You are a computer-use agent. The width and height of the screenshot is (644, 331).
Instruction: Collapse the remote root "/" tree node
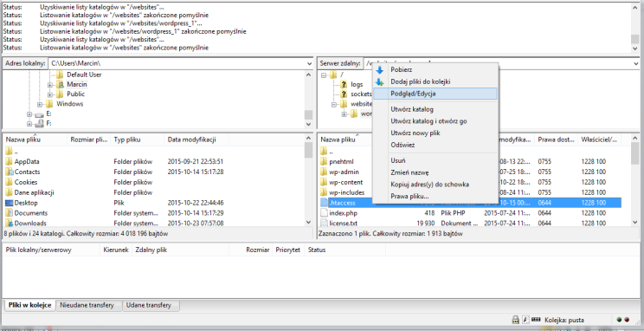(324, 75)
